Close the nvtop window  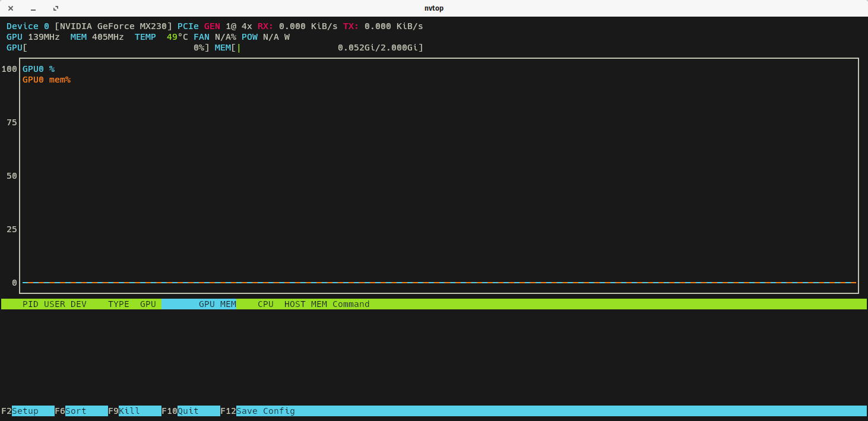11,8
